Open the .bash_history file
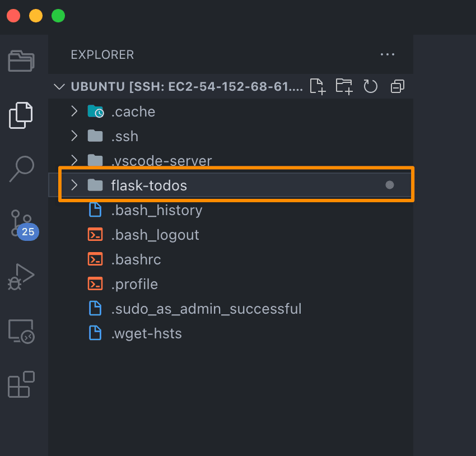 point(156,211)
